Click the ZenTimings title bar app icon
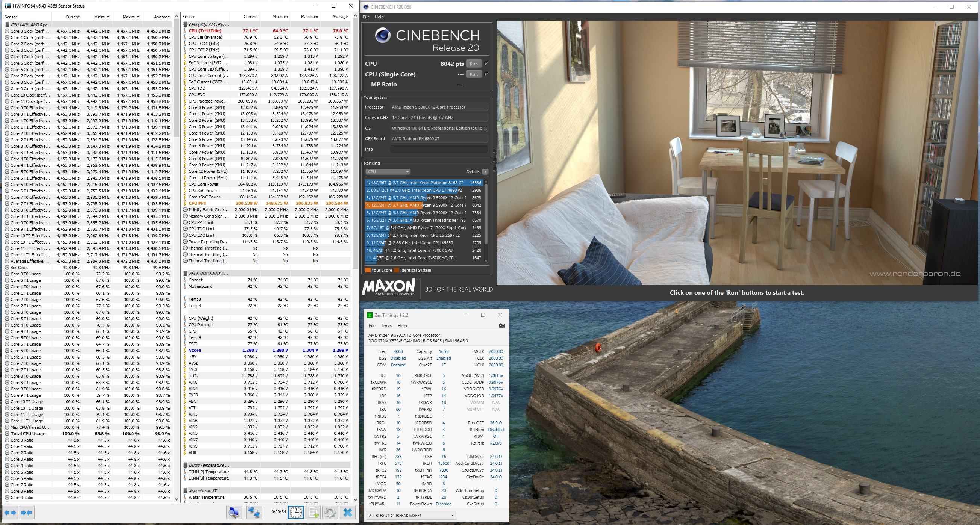This screenshot has width=980, height=525. pos(370,315)
